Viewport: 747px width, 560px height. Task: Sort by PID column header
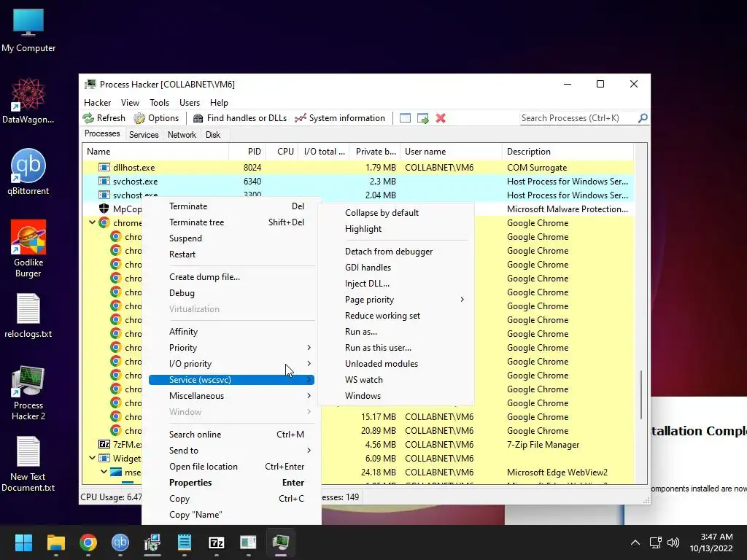click(x=247, y=152)
